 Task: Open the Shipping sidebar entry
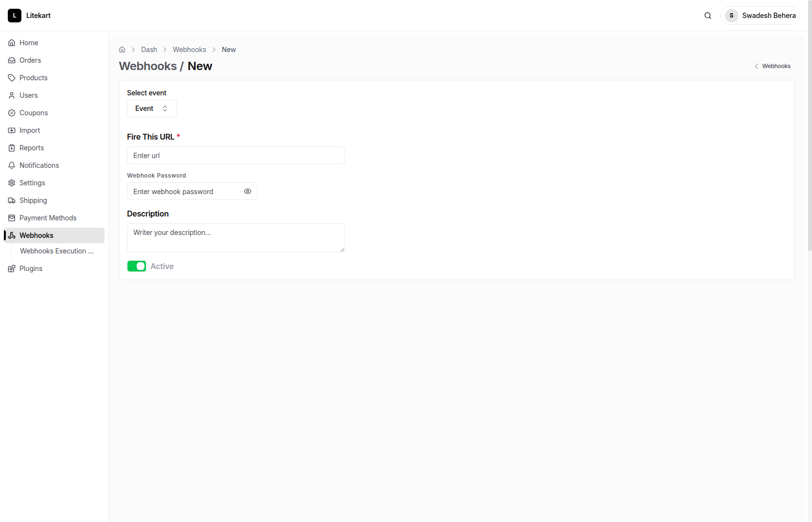point(54,200)
